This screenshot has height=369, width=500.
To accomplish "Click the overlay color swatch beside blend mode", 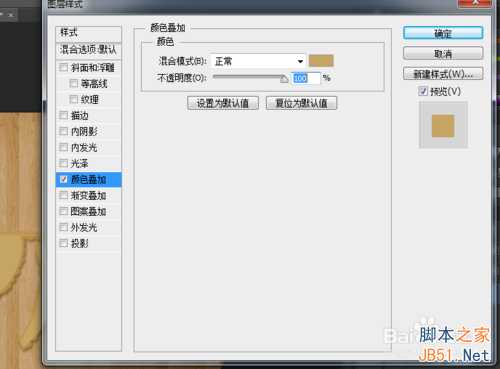I will 321,61.
